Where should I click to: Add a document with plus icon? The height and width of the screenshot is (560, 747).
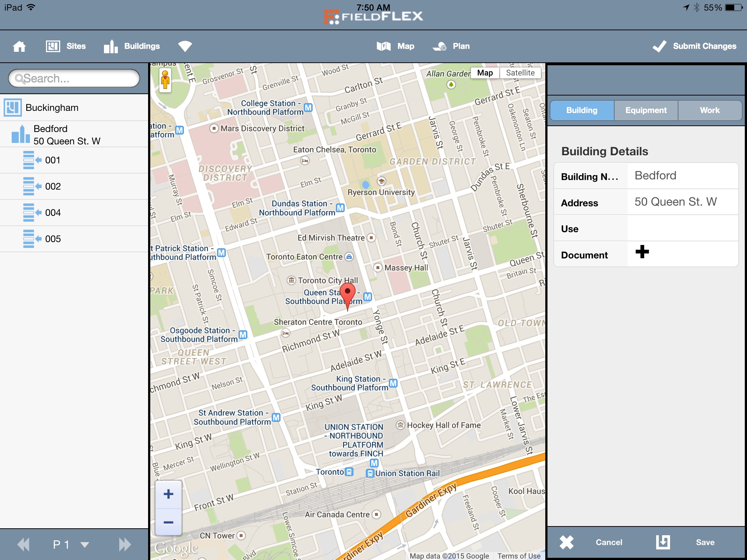point(642,252)
